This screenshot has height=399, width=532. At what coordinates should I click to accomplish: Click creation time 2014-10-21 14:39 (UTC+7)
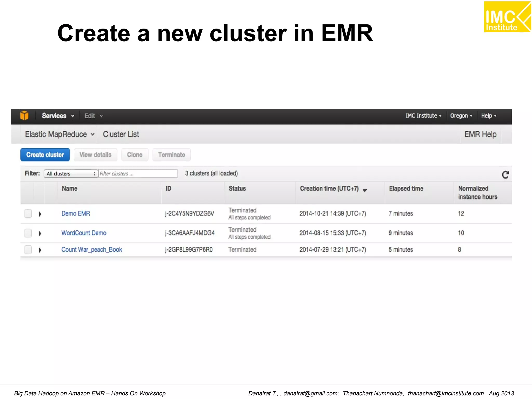pos(333,214)
